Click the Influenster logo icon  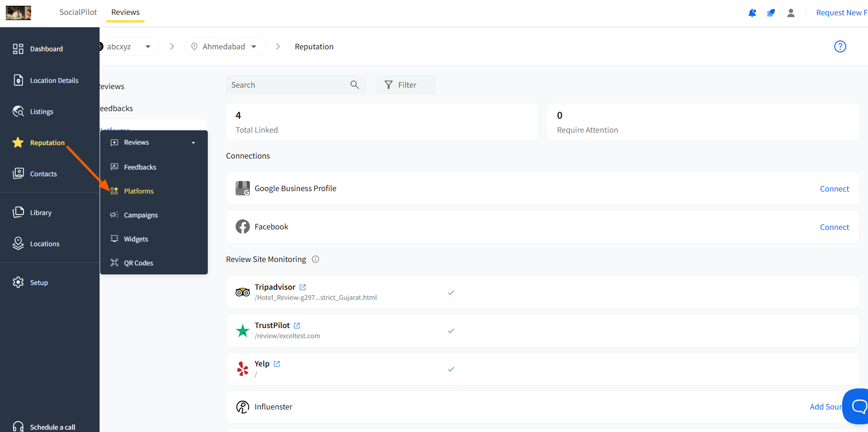(x=243, y=407)
